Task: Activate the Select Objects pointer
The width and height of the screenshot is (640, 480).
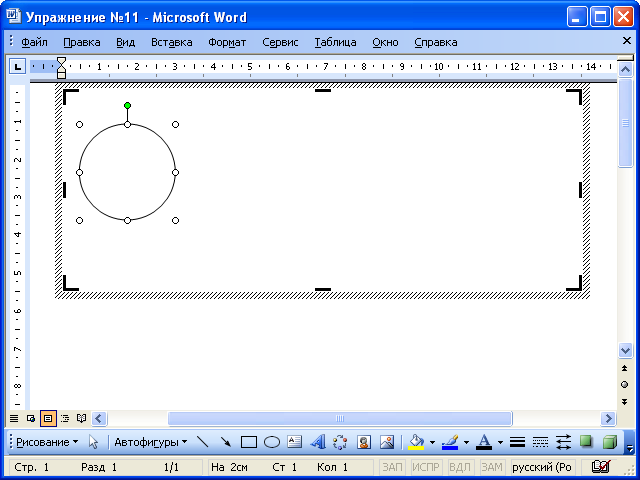Action: coord(93,442)
